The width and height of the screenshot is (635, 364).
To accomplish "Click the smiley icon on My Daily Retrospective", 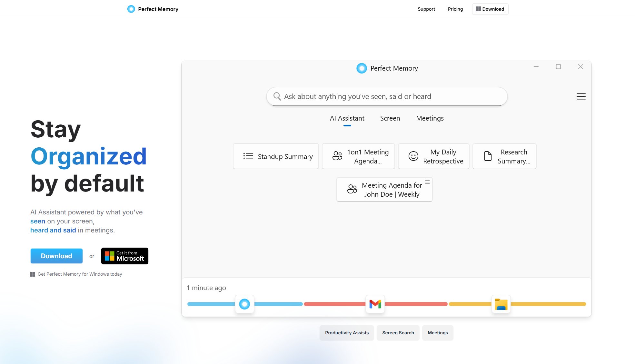I will pos(413,156).
